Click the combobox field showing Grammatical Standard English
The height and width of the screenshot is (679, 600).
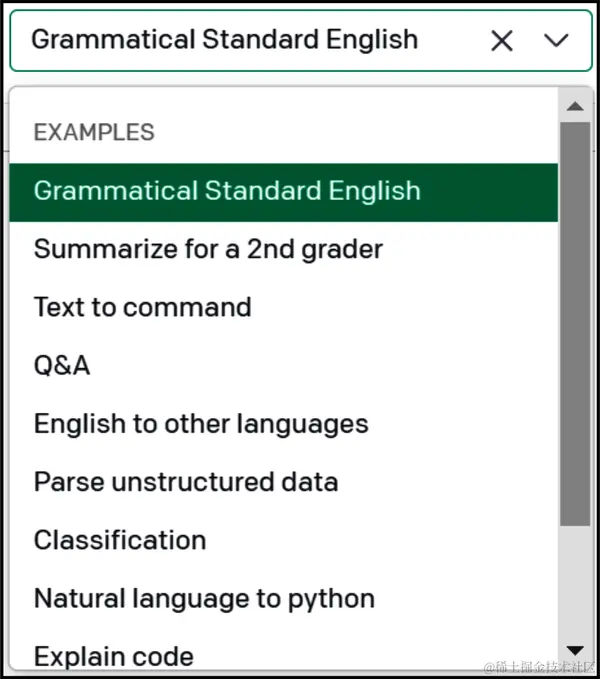click(301, 40)
